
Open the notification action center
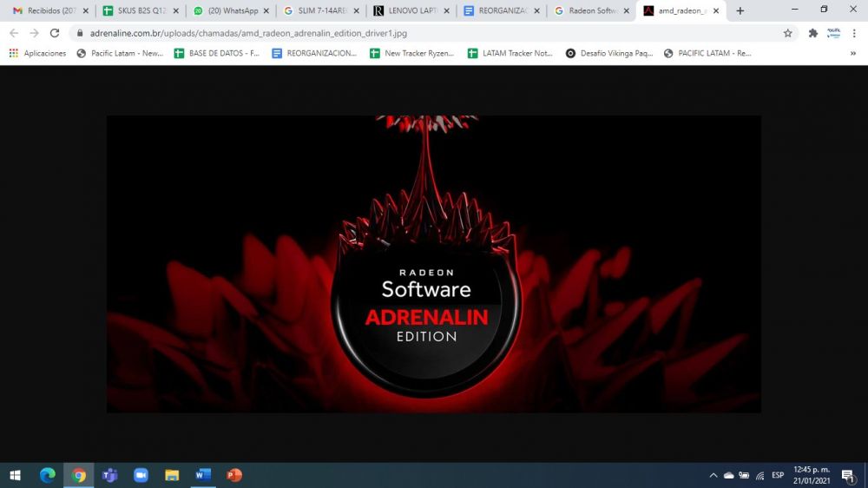[x=848, y=475]
